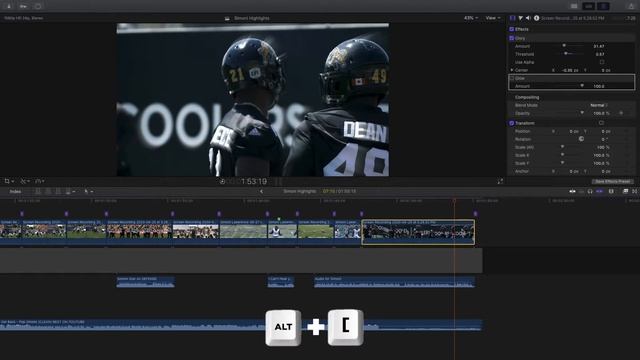The image size is (640, 360).
Task: Adjust the Scale X slider
Action: (x=562, y=155)
